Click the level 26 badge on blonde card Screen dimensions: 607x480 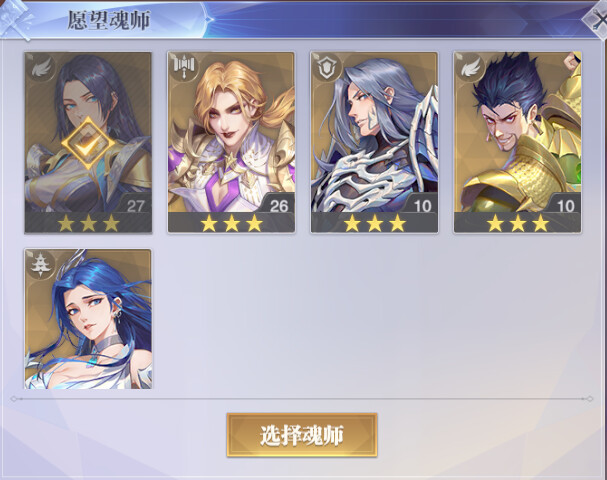pyautogui.click(x=279, y=205)
